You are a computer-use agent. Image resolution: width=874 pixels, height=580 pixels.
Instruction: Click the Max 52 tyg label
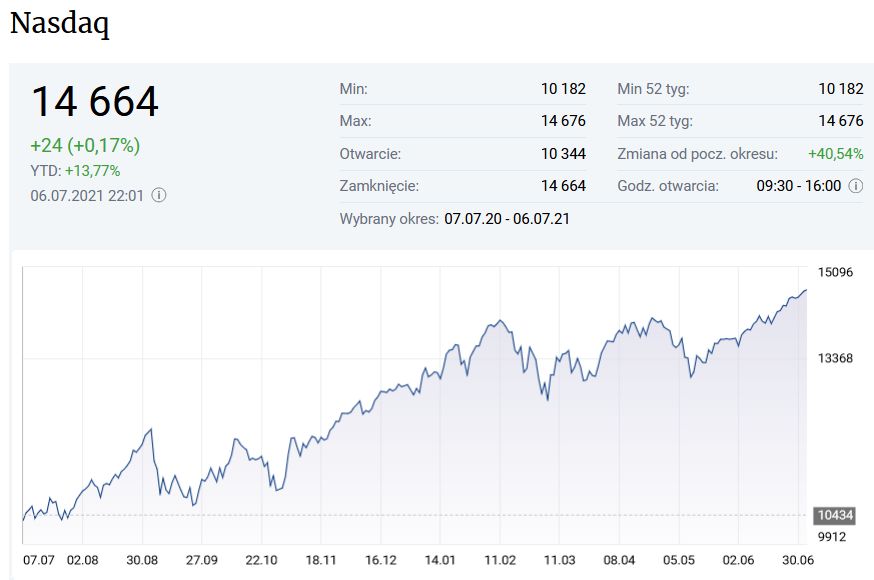pyautogui.click(x=655, y=121)
